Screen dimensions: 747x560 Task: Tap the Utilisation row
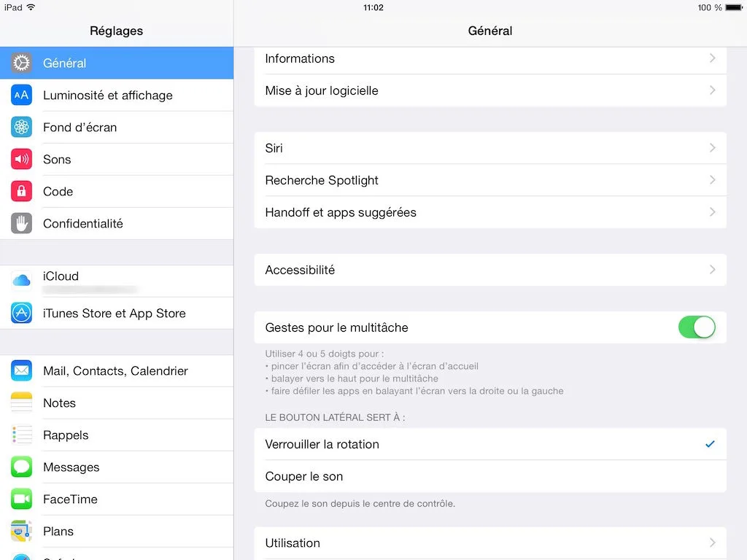coord(490,542)
